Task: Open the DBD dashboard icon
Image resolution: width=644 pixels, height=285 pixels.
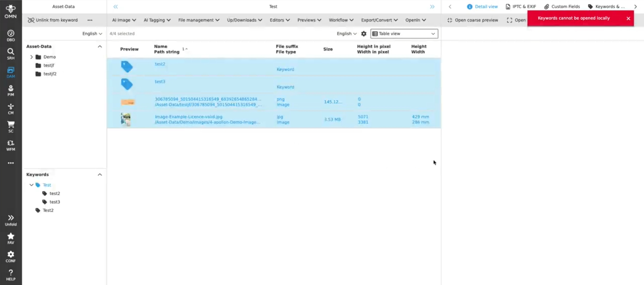Action: pyautogui.click(x=11, y=35)
